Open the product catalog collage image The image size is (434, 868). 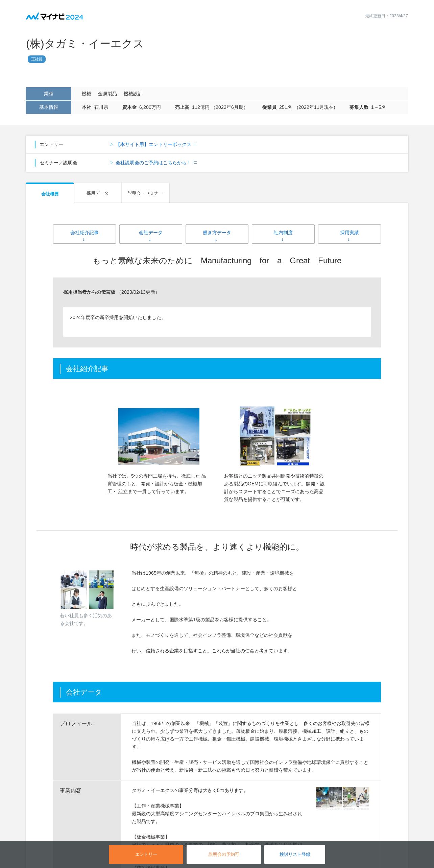tap(275, 436)
